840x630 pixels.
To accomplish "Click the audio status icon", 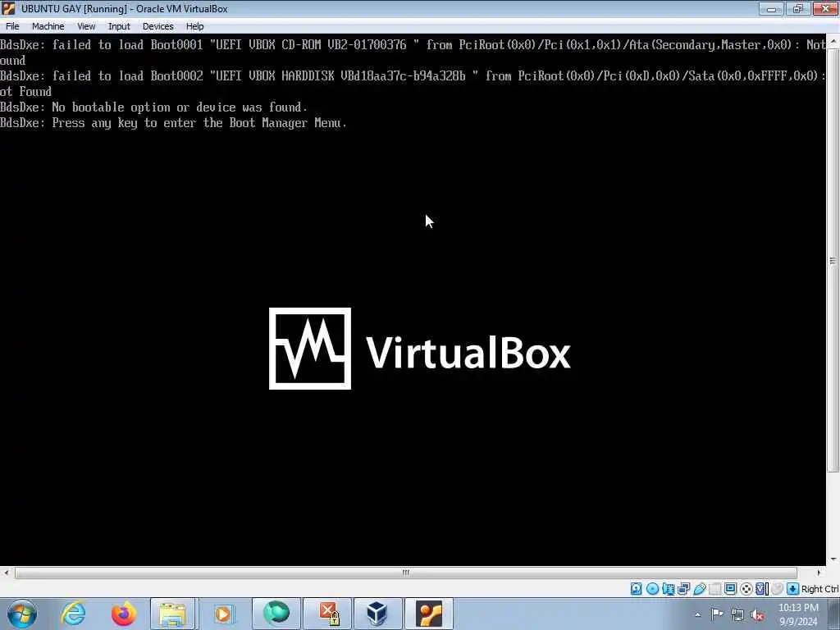I will click(668, 589).
